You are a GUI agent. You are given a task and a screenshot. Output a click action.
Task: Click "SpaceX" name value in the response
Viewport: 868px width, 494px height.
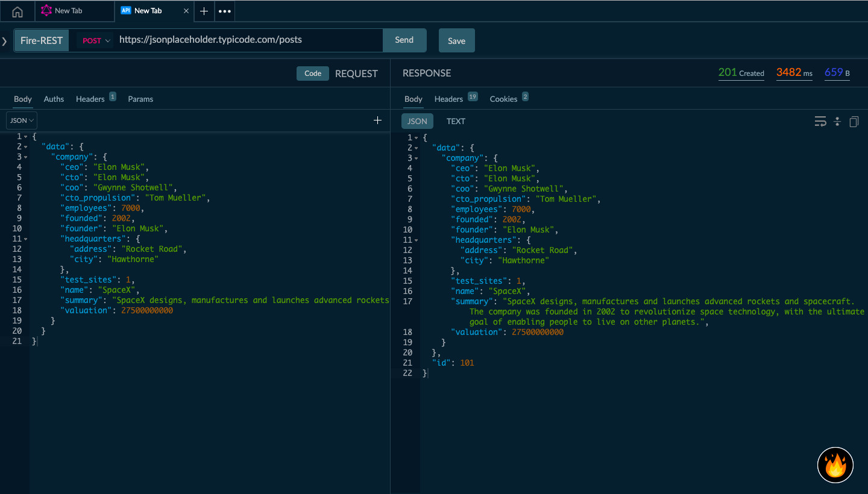coord(508,291)
